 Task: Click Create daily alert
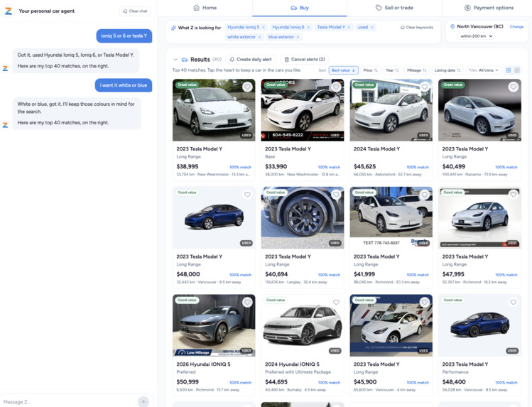click(251, 60)
